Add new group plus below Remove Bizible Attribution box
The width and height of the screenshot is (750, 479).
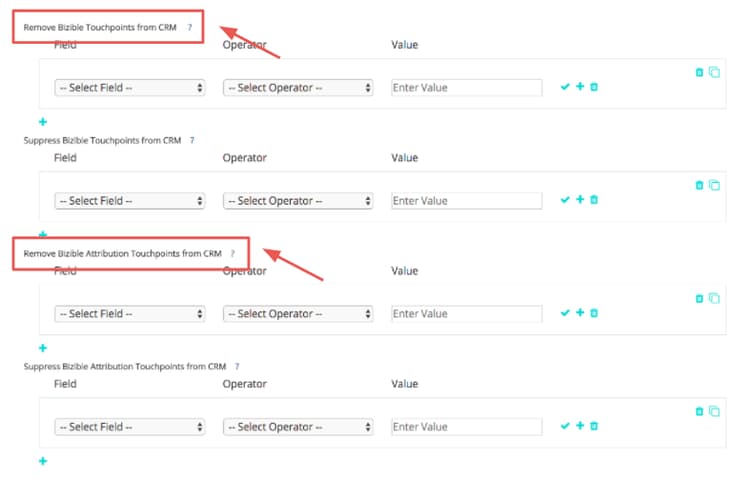click(x=43, y=348)
